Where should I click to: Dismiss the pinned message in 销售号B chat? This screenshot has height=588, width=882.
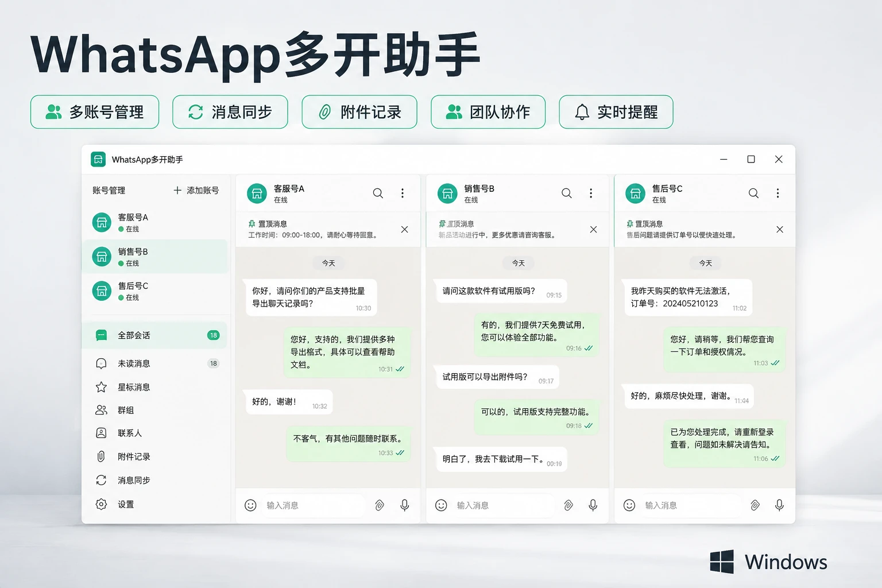coord(594,230)
